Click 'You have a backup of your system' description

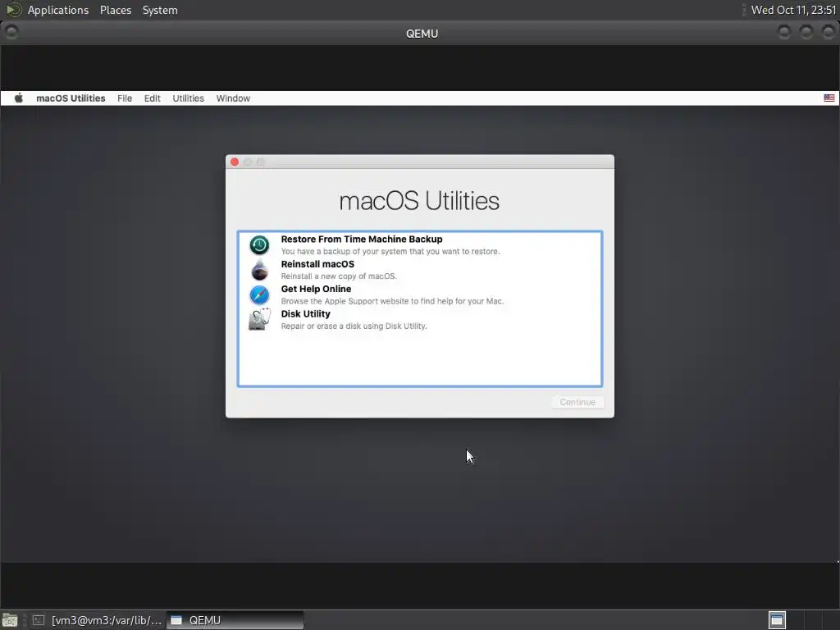pos(390,251)
